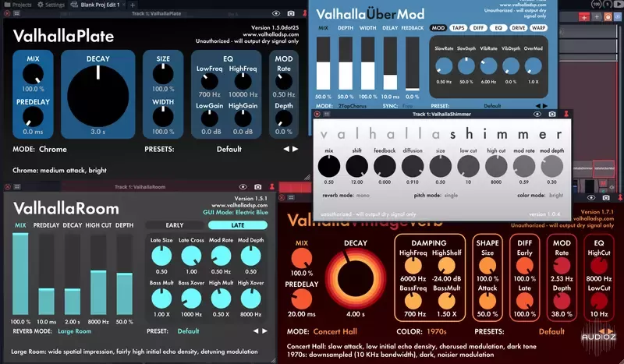624x364 pixels.
Task: Click pin icon in ValhallaPlate title bar
Action: (x=305, y=13)
